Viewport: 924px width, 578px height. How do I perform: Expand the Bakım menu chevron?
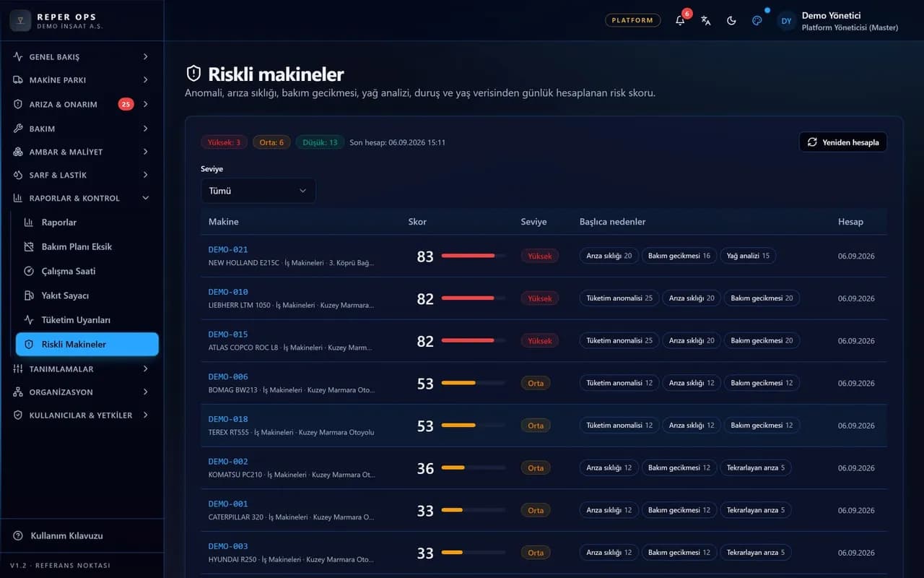[x=146, y=129]
